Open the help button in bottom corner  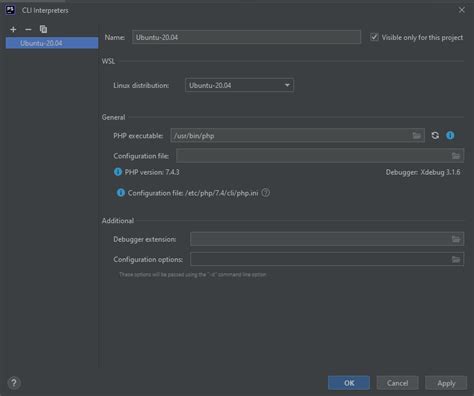(14, 383)
